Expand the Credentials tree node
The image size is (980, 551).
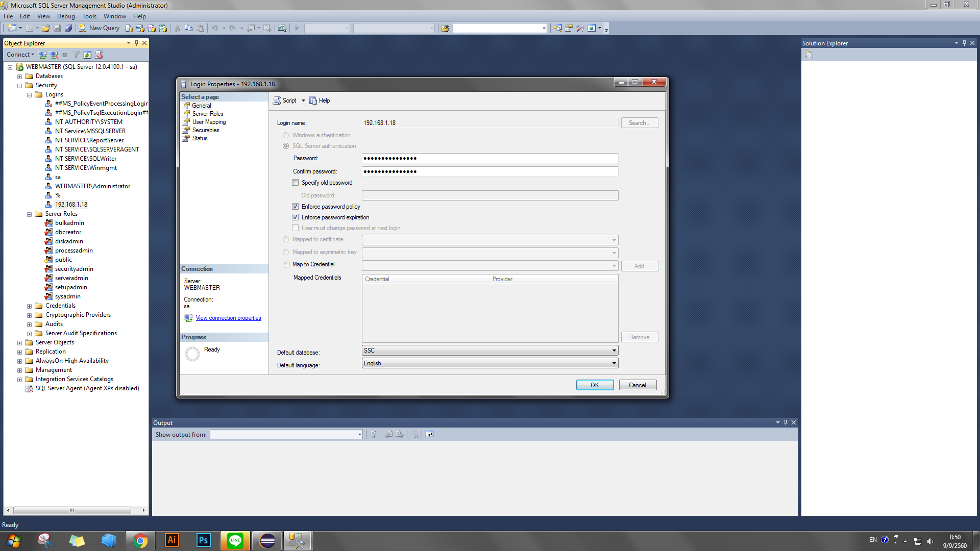point(29,306)
